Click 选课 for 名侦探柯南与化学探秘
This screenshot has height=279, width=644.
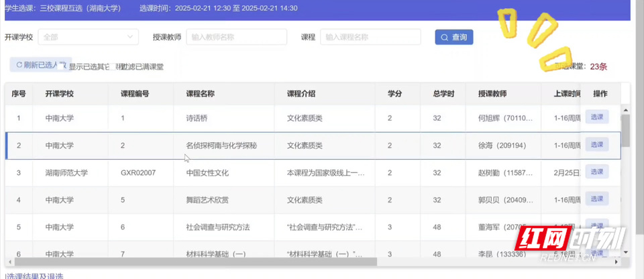pos(597,145)
